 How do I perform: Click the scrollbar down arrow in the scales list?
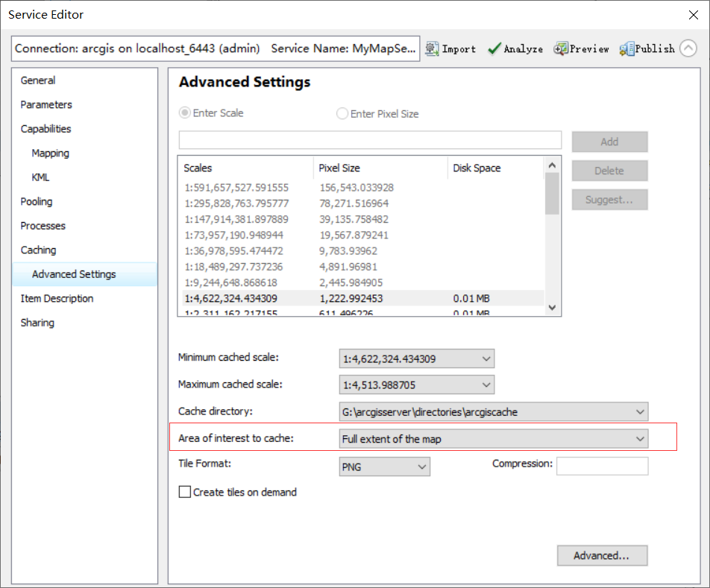point(552,307)
